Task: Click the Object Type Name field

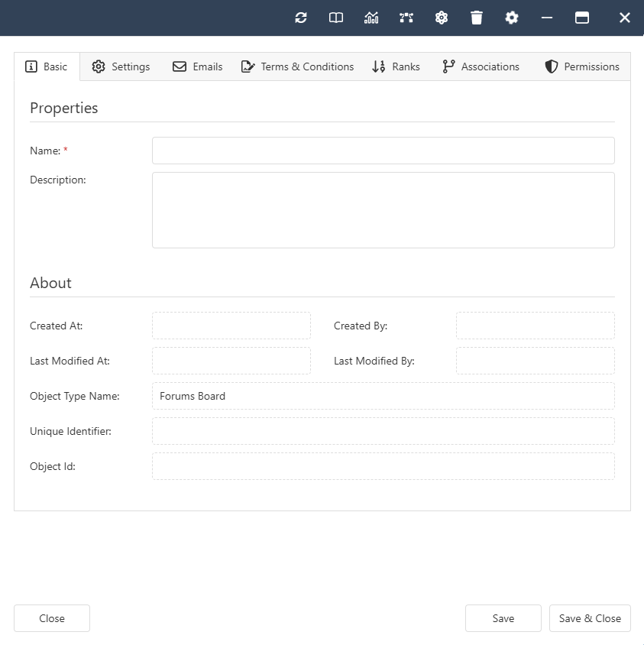Action: (383, 396)
